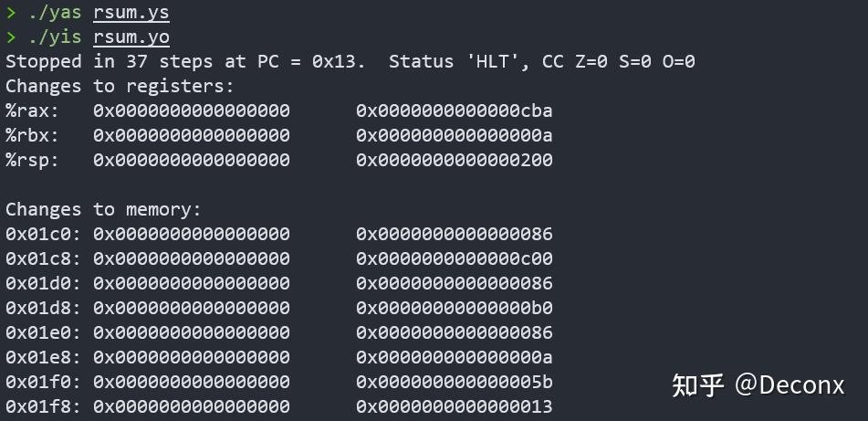Click the %rbx register label
Viewport: 868px width, 421px height.
pos(32,135)
